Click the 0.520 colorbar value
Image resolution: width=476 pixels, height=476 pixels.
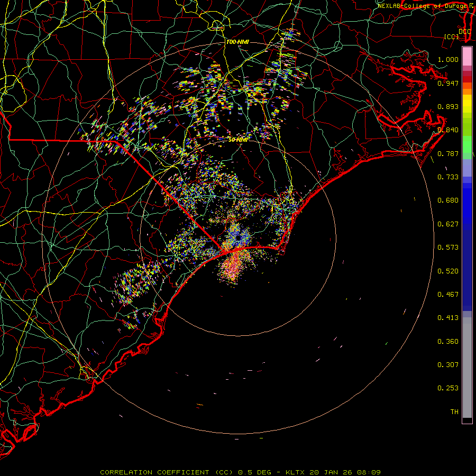pyautogui.click(x=448, y=271)
